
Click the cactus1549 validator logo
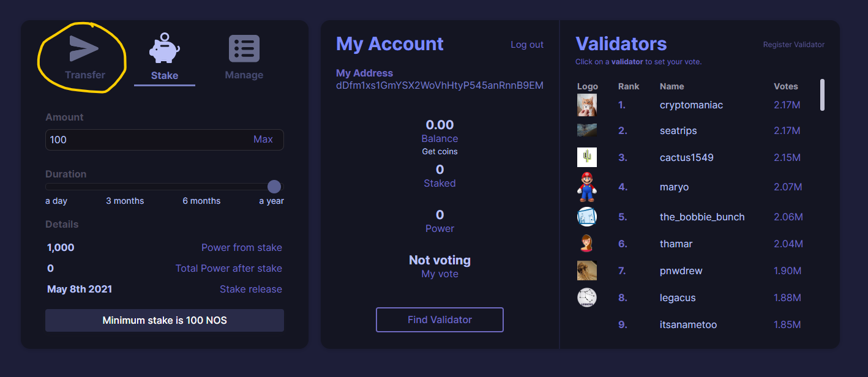pos(587,157)
